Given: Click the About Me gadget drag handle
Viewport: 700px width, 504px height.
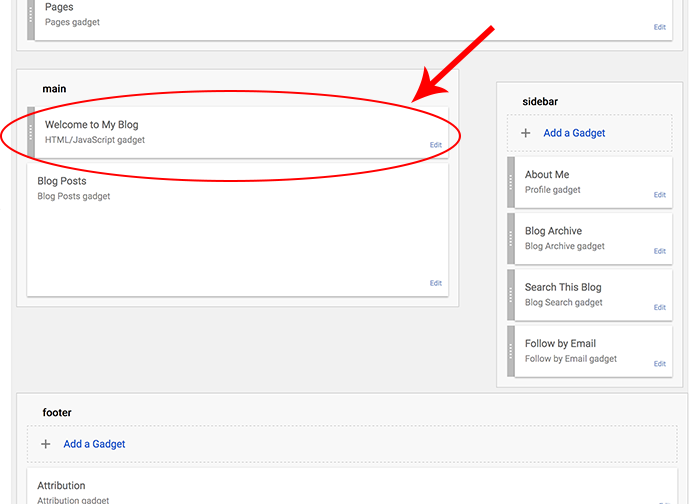Looking at the screenshot, I should 512,181.
